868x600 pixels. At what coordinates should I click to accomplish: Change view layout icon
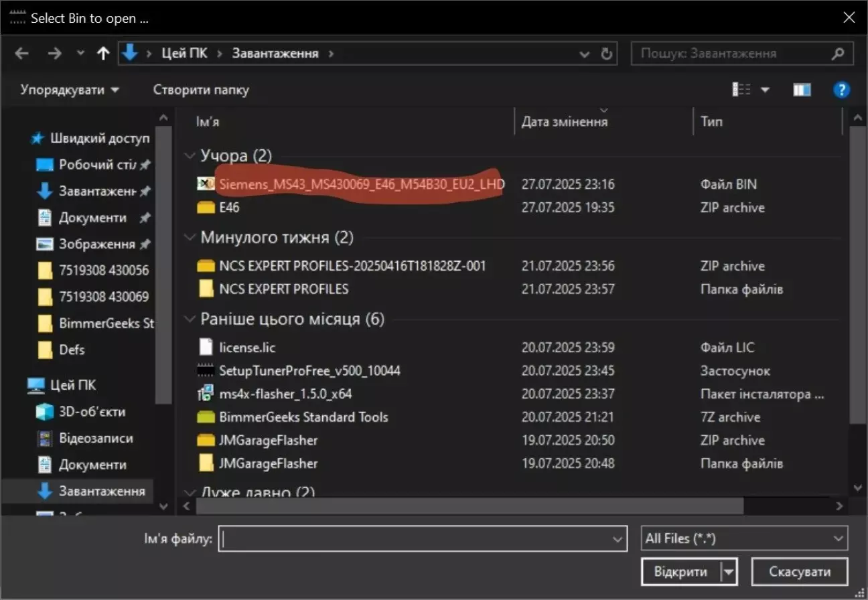(741, 90)
